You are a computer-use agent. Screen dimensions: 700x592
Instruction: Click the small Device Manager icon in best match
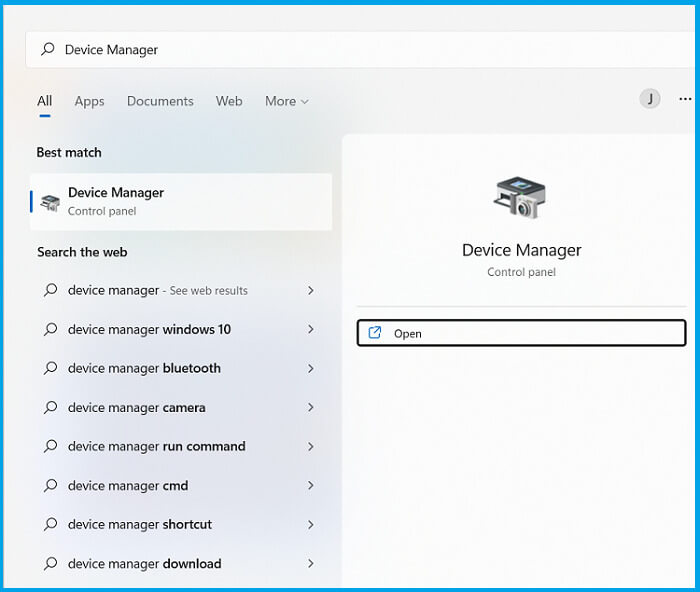tap(50, 203)
